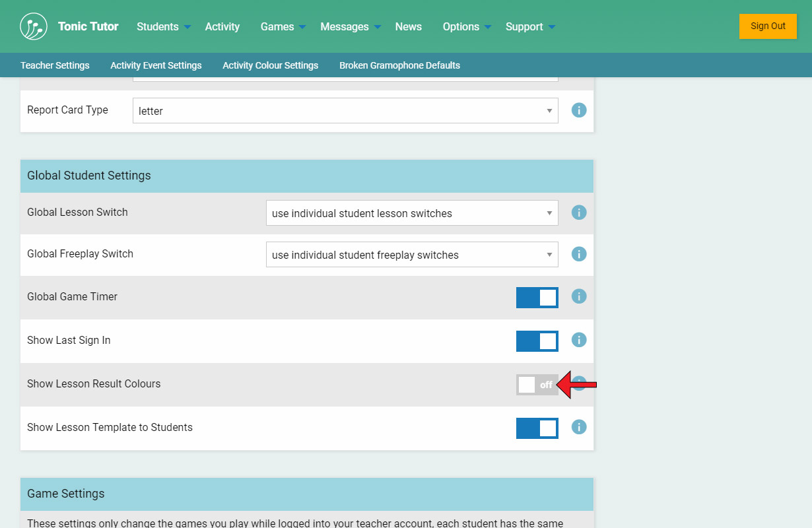The image size is (812, 528).
Task: Open the Global Lesson Switch dropdown
Action: pos(412,213)
